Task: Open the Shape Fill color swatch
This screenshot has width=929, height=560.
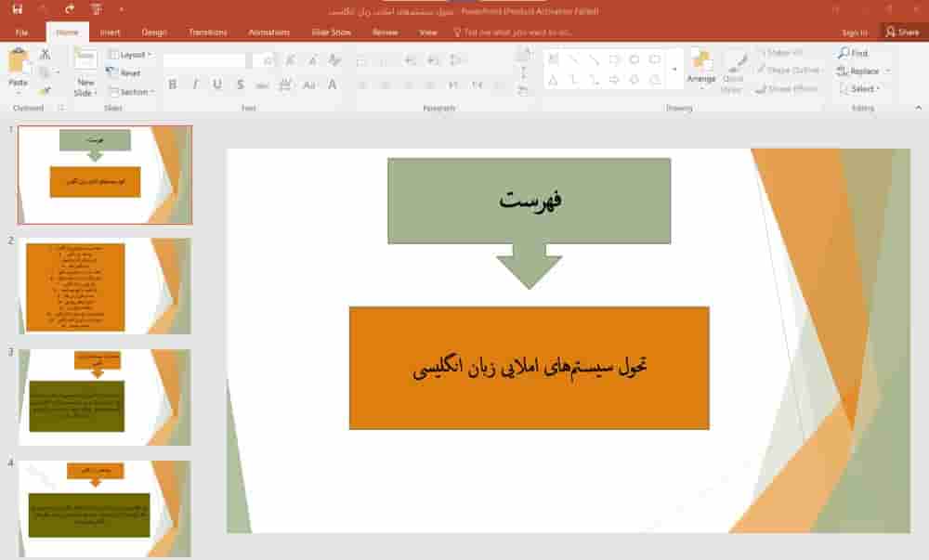Action: pos(780,53)
